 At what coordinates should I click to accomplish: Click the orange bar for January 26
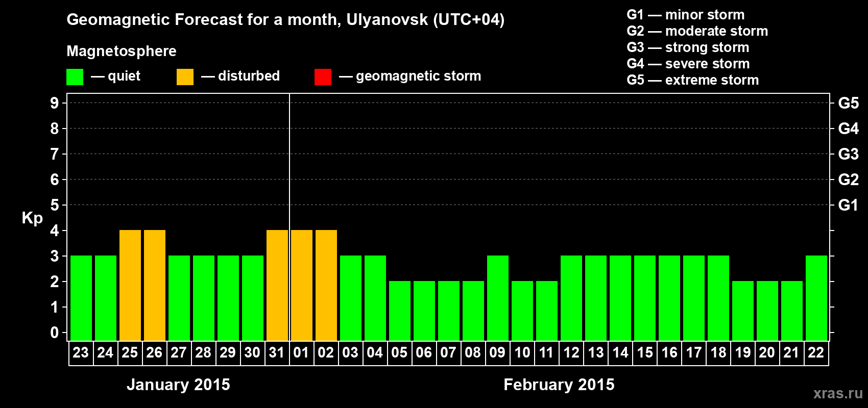coord(155,286)
